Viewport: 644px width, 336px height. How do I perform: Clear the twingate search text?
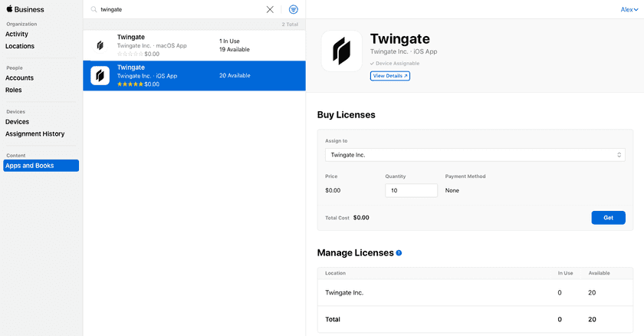pyautogui.click(x=270, y=9)
